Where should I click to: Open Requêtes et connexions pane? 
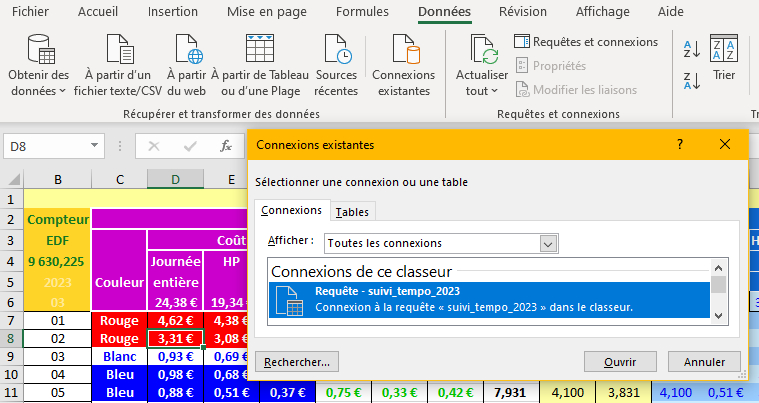point(586,42)
